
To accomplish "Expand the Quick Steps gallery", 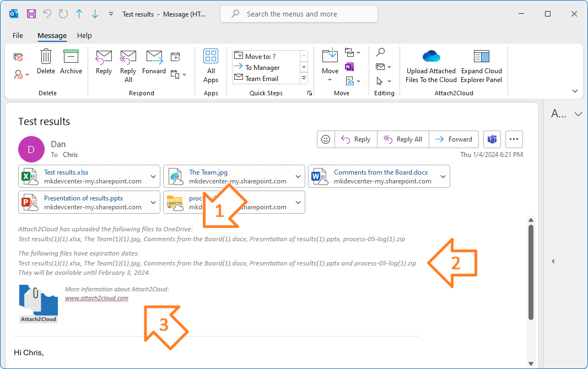I will [304, 78].
